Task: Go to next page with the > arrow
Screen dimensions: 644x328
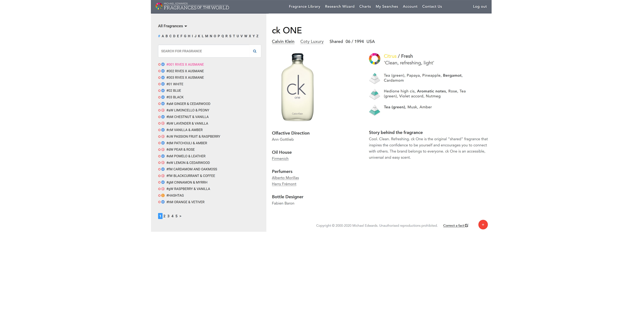Action: [180, 216]
